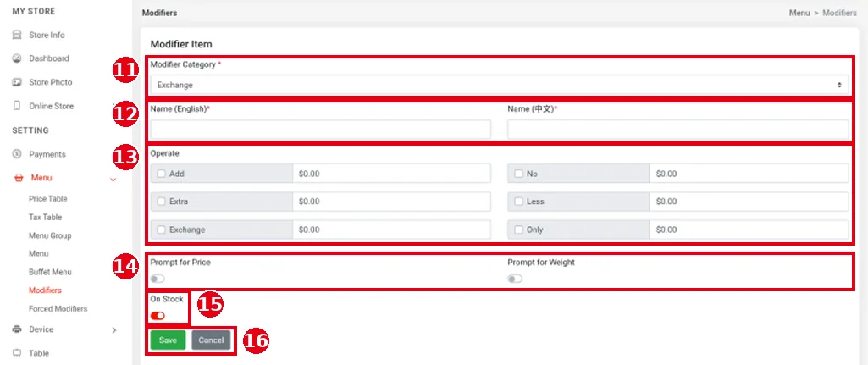Screen dimensions: 868x365
Task: Enable the Prompt for Weight switch
Action: click(x=515, y=279)
